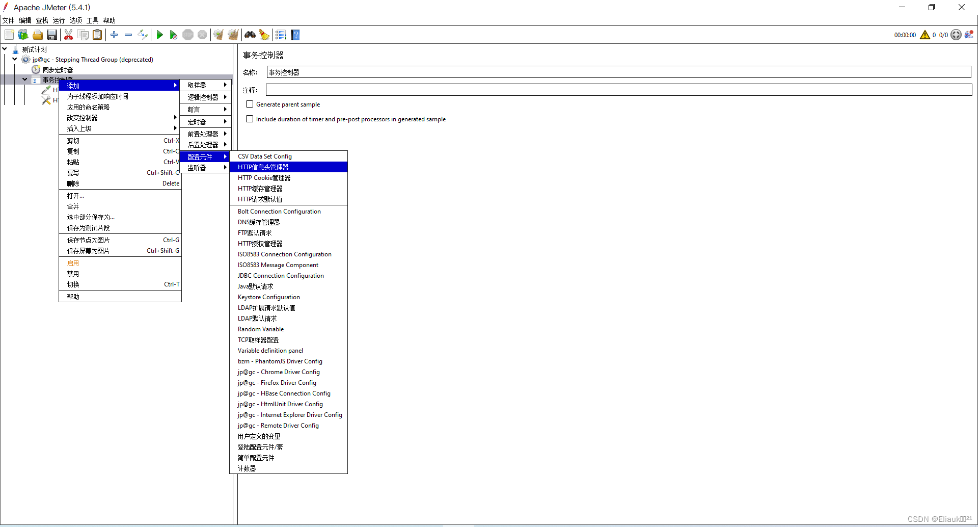Click the Open file folder icon
The width and height of the screenshot is (980, 527).
38,35
